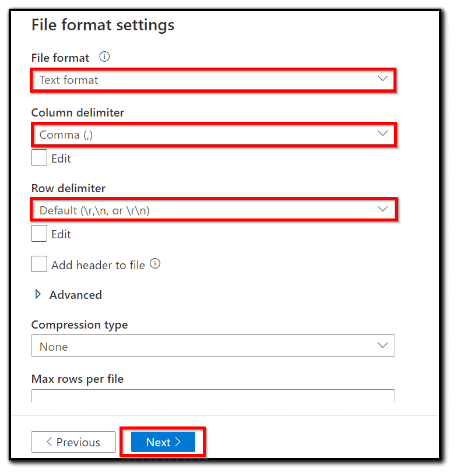The height and width of the screenshot is (476, 457).
Task: Enable the Edit checkbox under Row delimiter
Action: (x=38, y=233)
